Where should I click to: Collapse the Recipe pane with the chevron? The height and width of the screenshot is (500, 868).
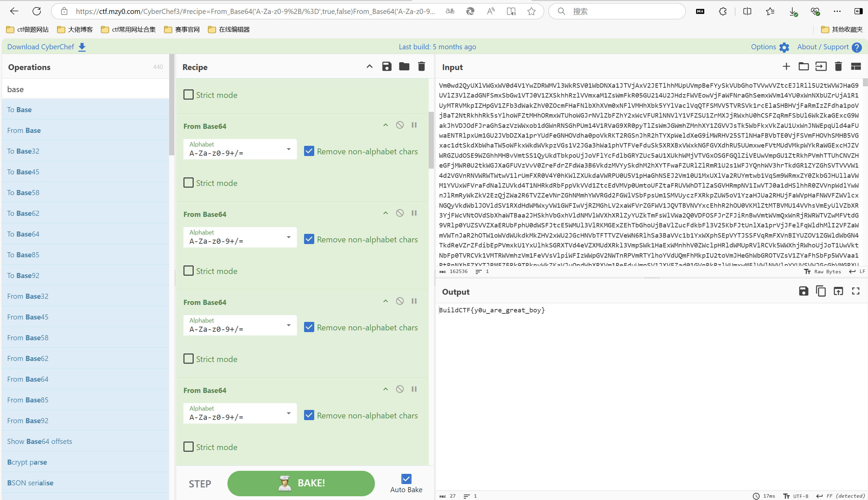pos(369,67)
